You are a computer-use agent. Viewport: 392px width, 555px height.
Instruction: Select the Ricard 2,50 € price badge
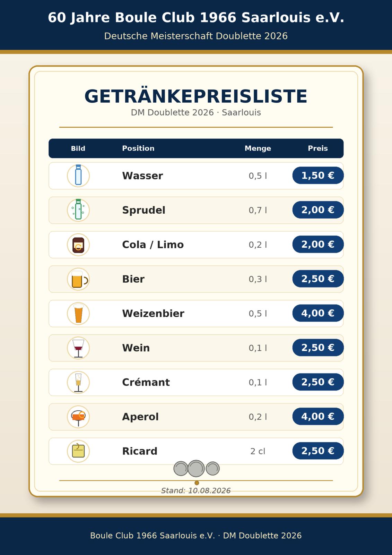point(318,451)
